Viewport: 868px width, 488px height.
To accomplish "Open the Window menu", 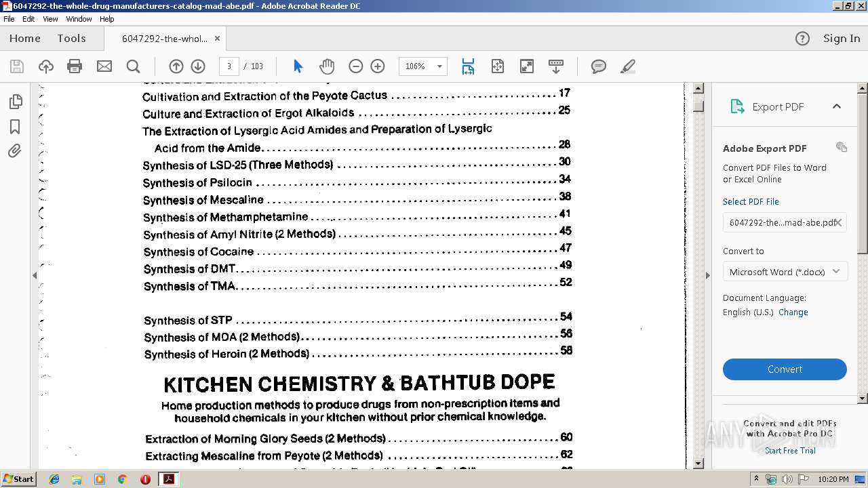I will [x=79, y=19].
